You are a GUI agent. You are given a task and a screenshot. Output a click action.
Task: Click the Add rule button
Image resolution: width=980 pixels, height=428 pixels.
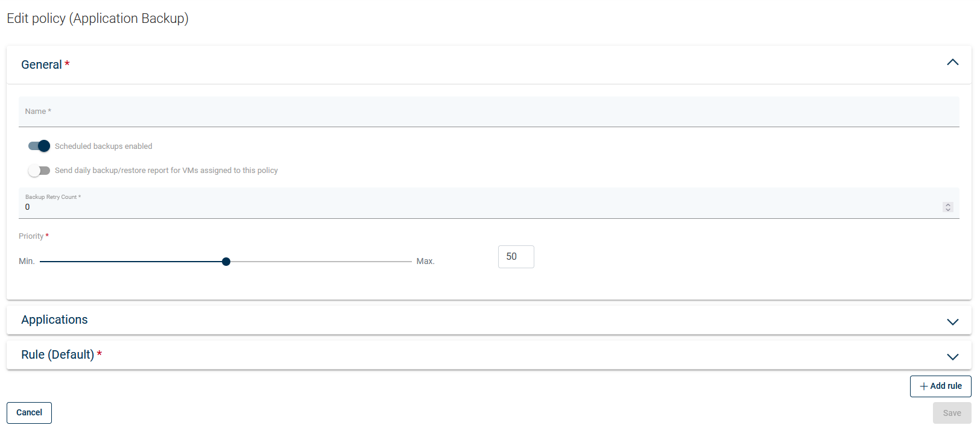(940, 386)
